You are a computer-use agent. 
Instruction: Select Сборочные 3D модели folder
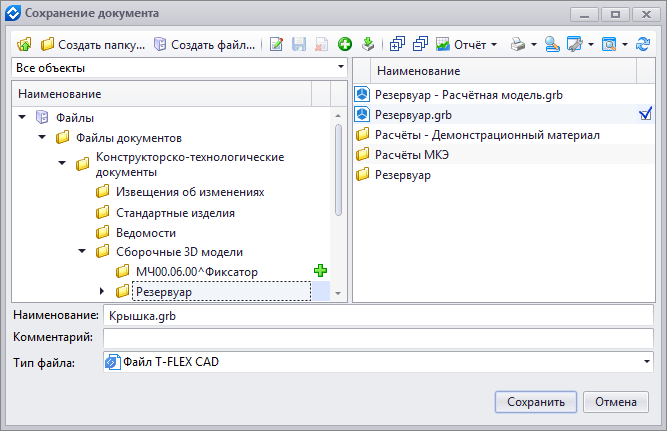coord(180,252)
